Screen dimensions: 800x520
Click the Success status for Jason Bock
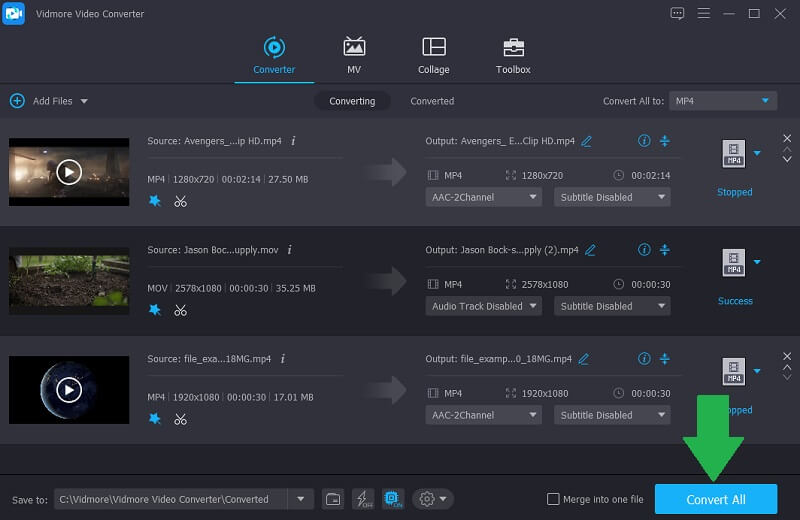pyautogui.click(x=735, y=301)
